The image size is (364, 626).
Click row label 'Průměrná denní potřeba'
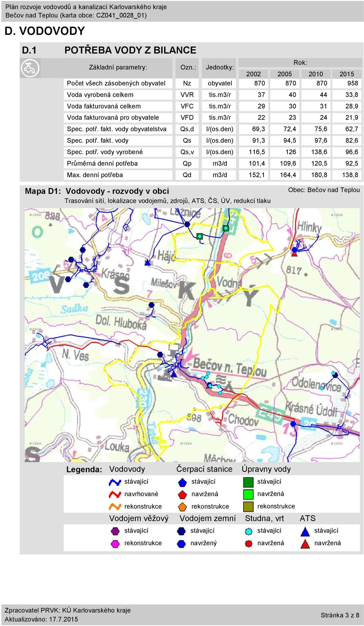pyautogui.click(x=102, y=163)
